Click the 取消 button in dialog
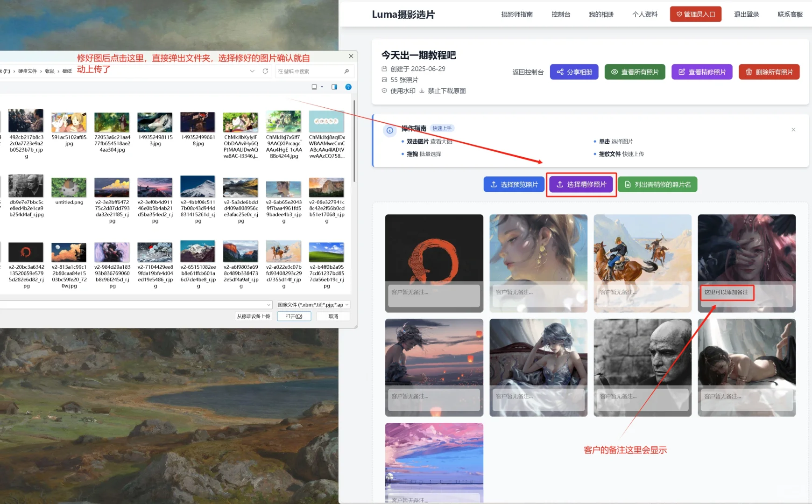The width and height of the screenshot is (812, 504). (333, 316)
